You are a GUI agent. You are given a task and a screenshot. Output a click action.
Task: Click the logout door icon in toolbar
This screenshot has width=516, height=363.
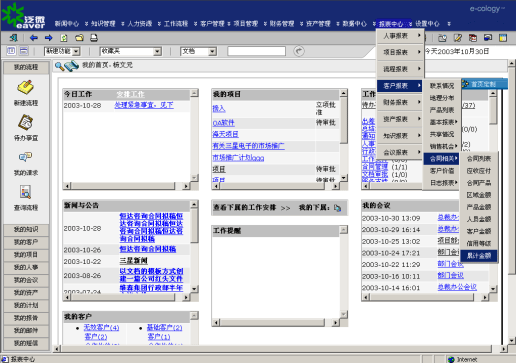click(14, 38)
